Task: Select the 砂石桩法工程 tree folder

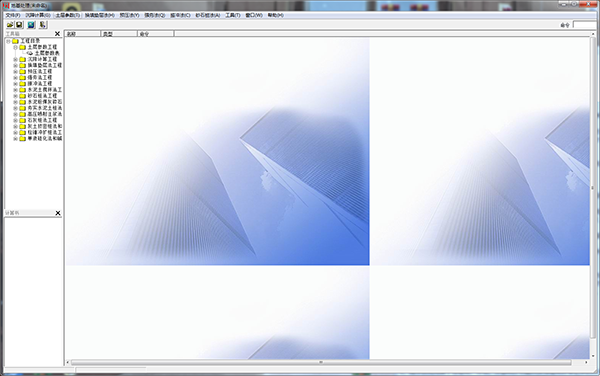Action: [42, 96]
